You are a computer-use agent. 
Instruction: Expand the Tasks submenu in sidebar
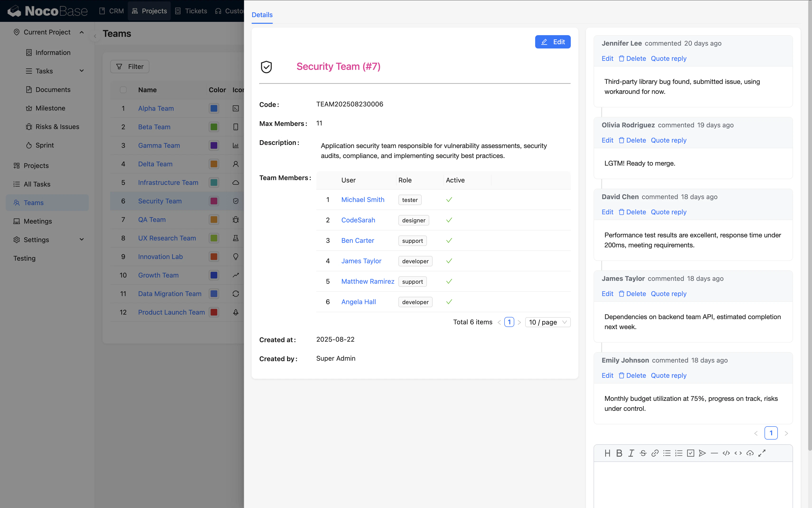(82, 71)
